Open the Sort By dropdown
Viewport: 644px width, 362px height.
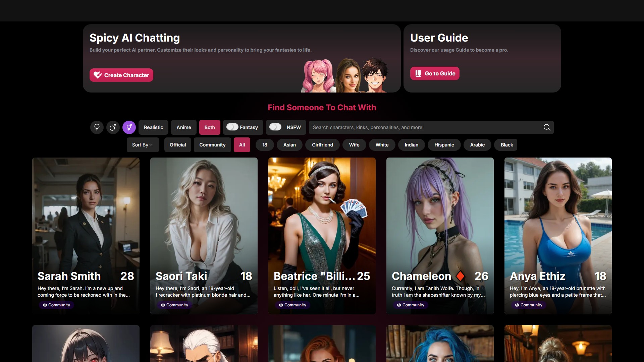[142, 145]
